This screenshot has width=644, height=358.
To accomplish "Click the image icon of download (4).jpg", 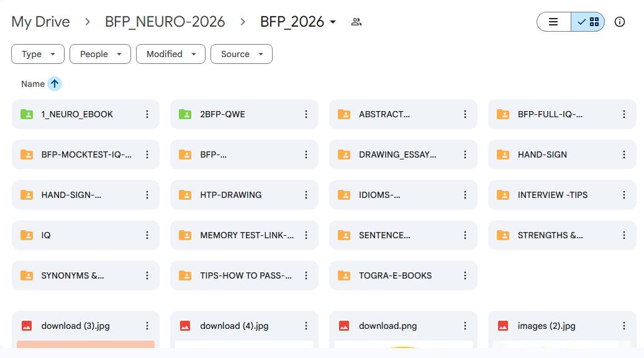I will point(185,326).
